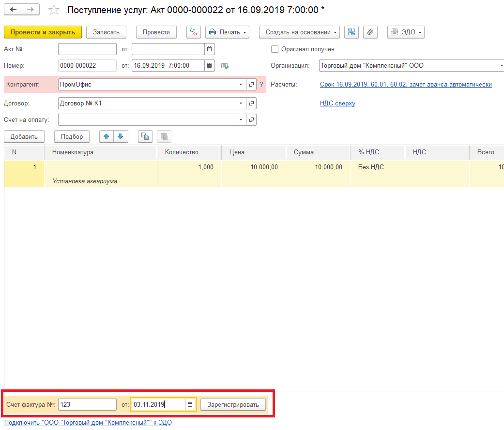Click the Количество column header

(x=189, y=152)
